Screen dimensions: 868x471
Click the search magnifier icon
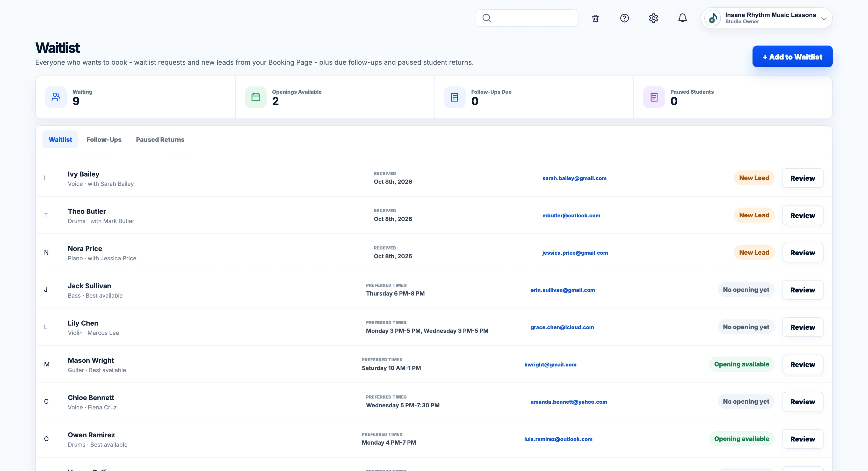[x=487, y=18]
